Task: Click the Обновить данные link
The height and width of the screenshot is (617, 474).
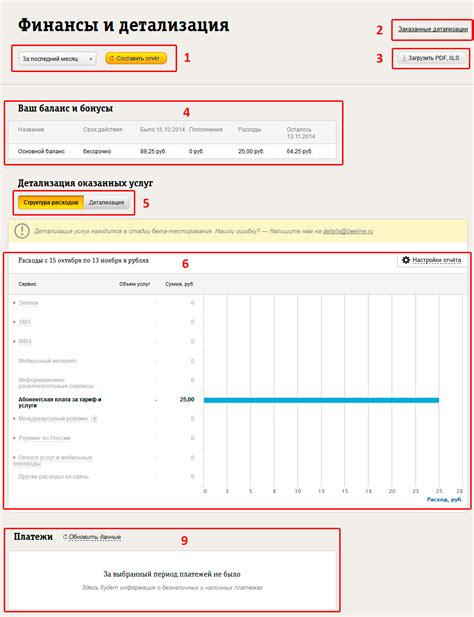Action: tap(95, 537)
